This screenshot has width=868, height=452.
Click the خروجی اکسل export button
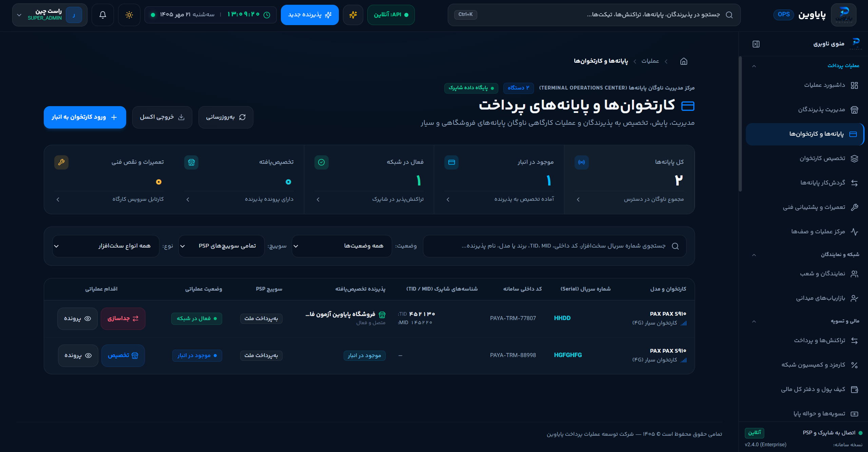(162, 117)
